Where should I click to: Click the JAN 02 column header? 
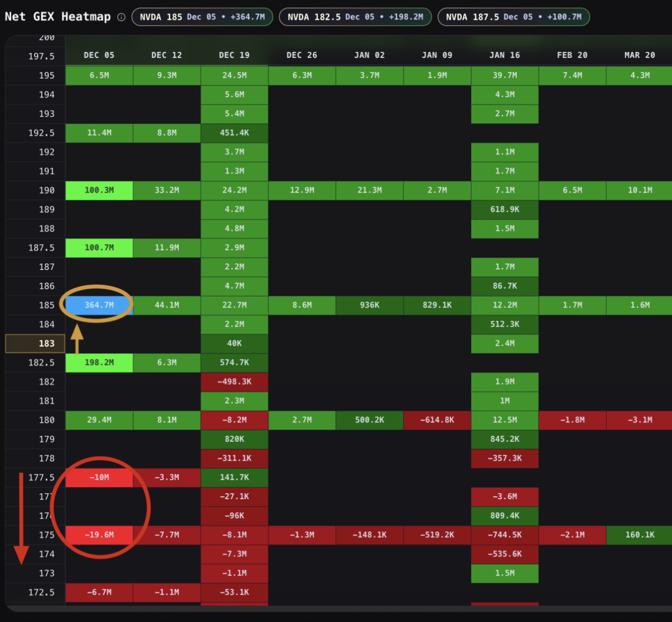tap(370, 55)
